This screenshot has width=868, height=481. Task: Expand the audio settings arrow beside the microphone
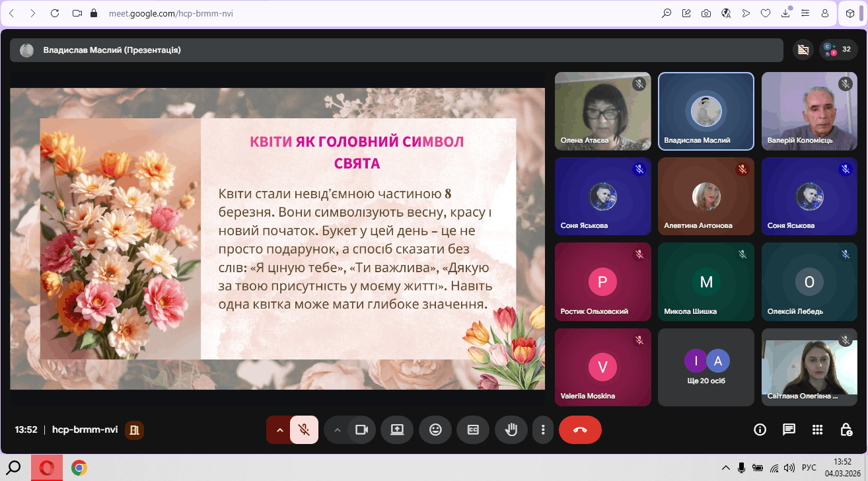(279, 429)
